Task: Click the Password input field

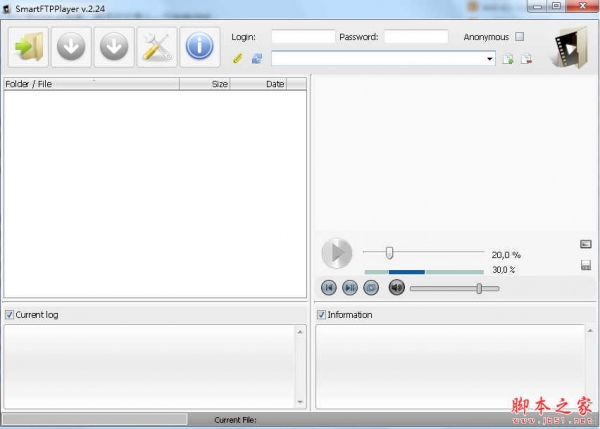Action: click(x=416, y=37)
